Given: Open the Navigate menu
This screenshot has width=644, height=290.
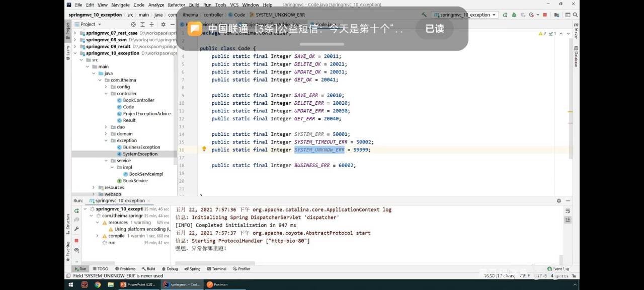Looking at the screenshot, I should (120, 5).
